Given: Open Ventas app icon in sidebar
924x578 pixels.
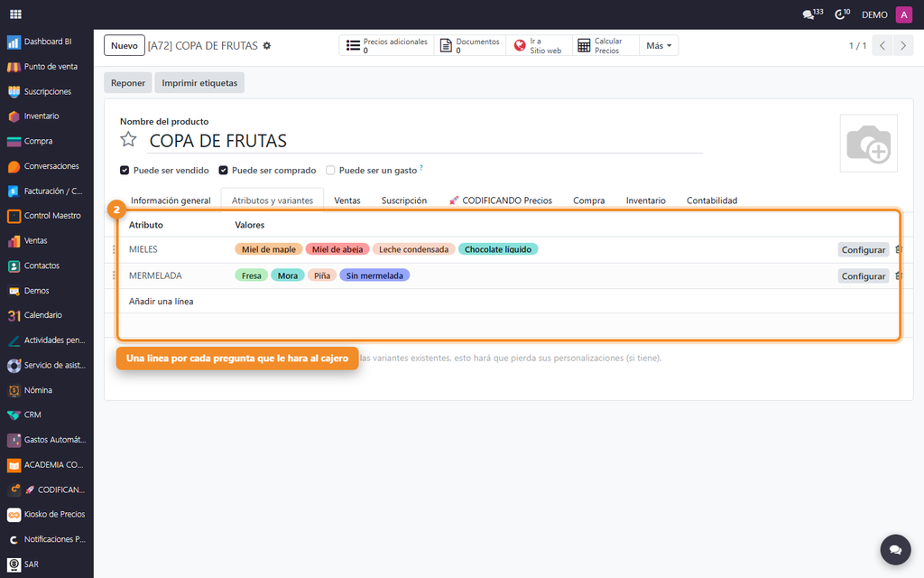Looking at the screenshot, I should click(14, 240).
